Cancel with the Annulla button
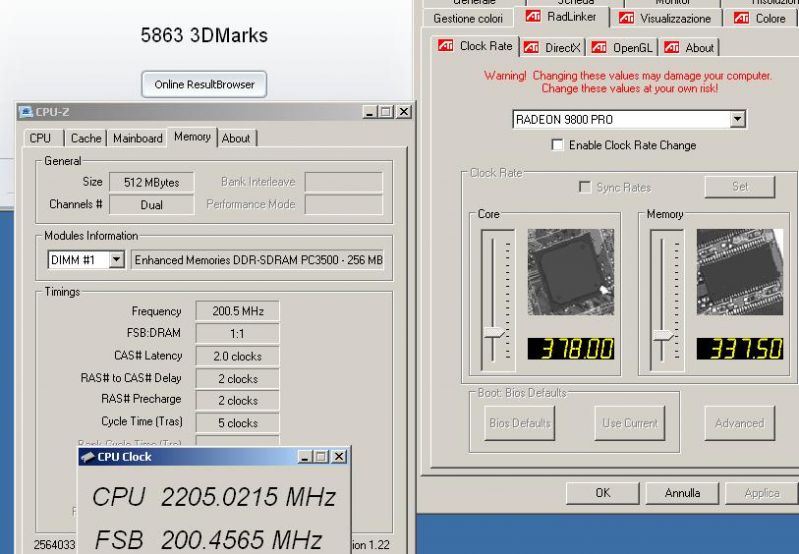This screenshot has width=799, height=554. click(682, 493)
